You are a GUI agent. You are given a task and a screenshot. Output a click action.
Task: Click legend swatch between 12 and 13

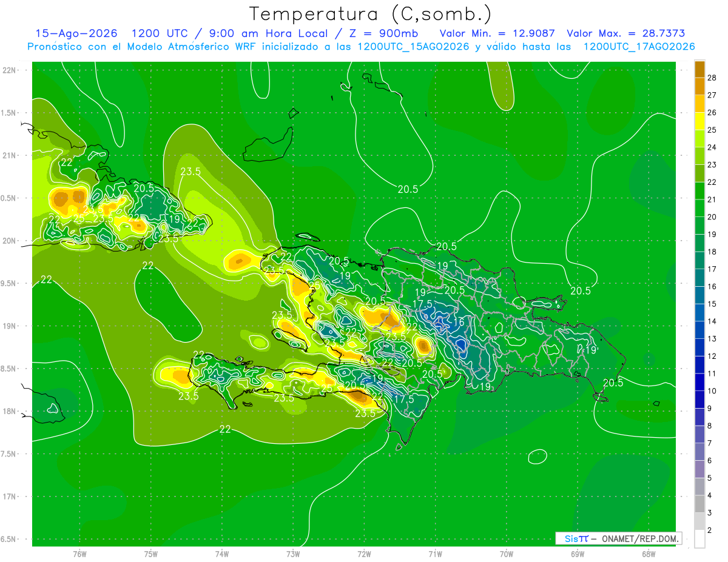pyautogui.click(x=699, y=347)
